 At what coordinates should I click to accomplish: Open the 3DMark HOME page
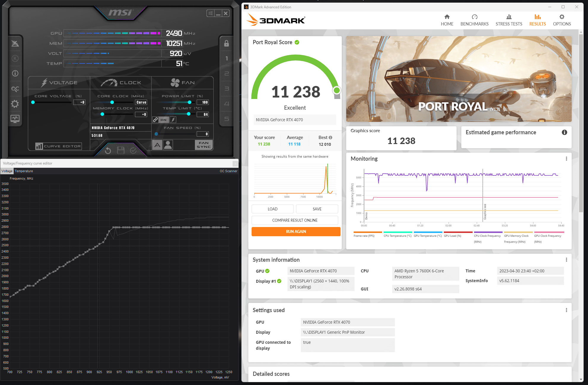(447, 20)
